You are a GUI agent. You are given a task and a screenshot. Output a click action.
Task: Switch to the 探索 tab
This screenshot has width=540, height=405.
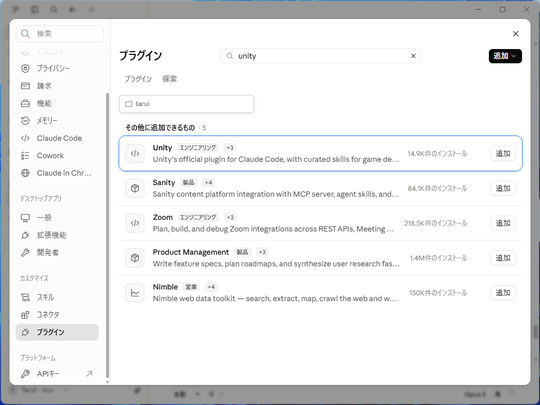pos(170,79)
